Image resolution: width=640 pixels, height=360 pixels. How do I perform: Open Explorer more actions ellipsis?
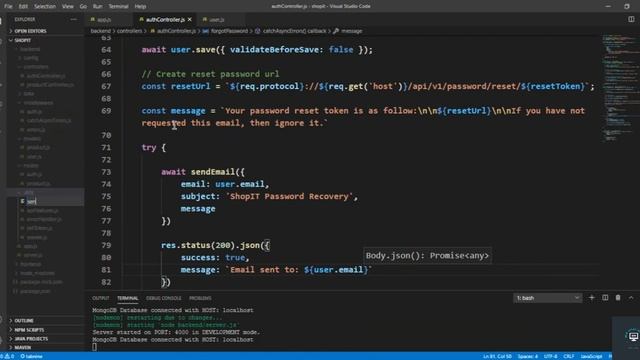[73, 19]
